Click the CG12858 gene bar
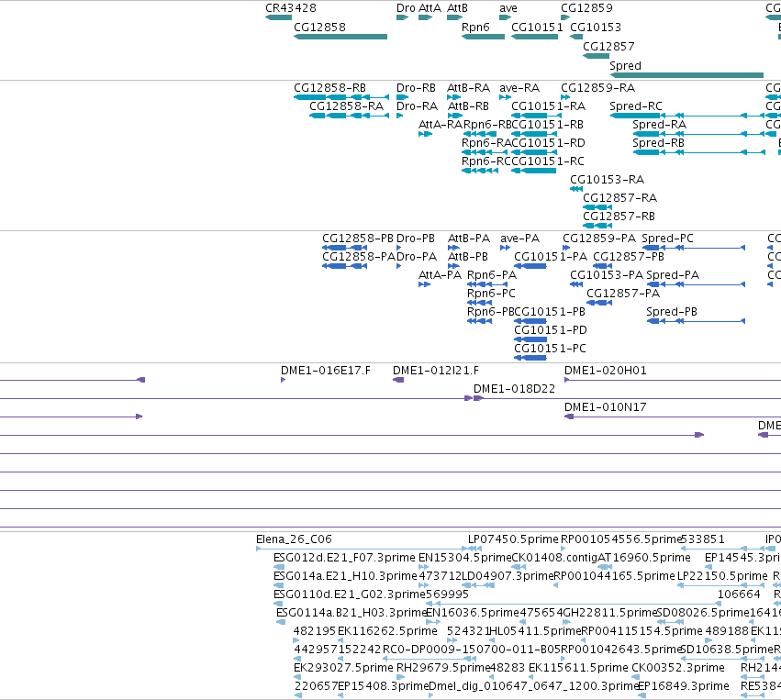This screenshot has height=700, width=781. pos(340,37)
